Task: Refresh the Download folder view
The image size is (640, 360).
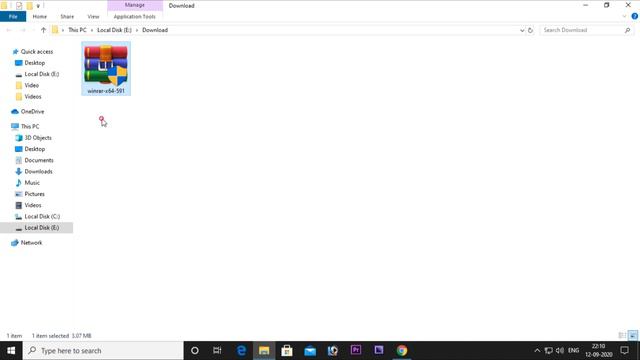Action: coord(530,30)
